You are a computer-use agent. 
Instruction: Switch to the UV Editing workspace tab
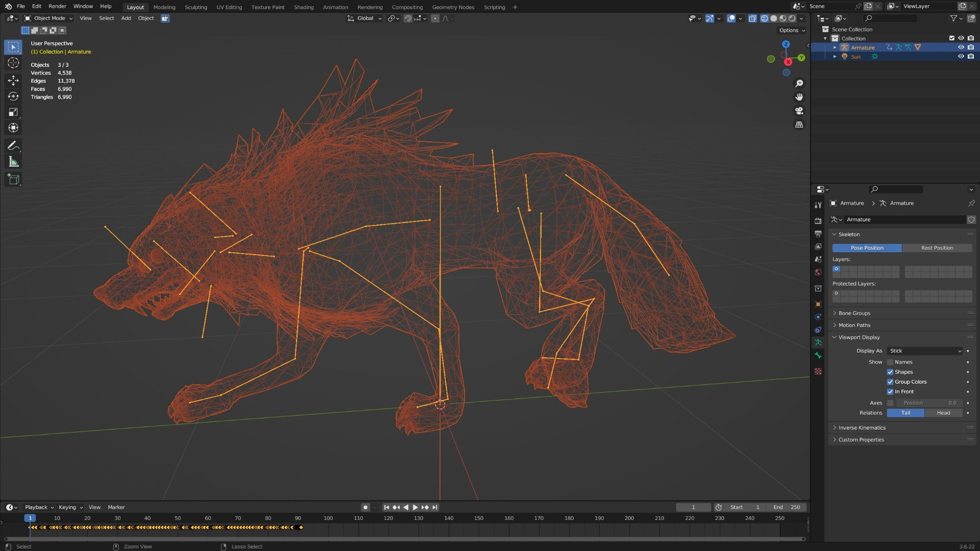pos(229,7)
